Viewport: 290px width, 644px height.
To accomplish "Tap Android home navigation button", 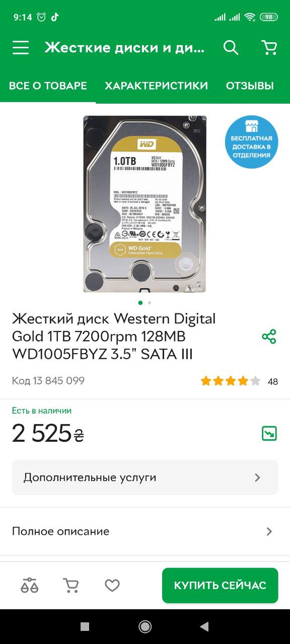I will tap(145, 626).
